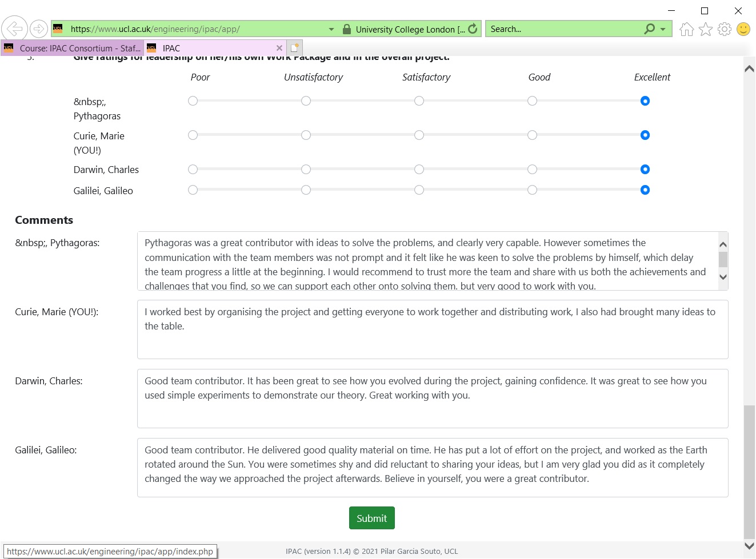Select the IPAC tab
756x559 pixels.
tap(214, 48)
